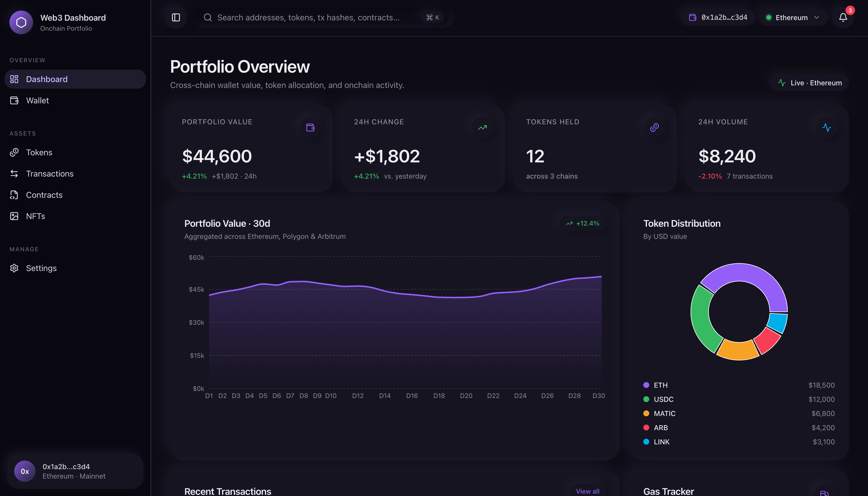
Task: Click the activity pulse icon on 24H Volume card
Action: pyautogui.click(x=826, y=128)
